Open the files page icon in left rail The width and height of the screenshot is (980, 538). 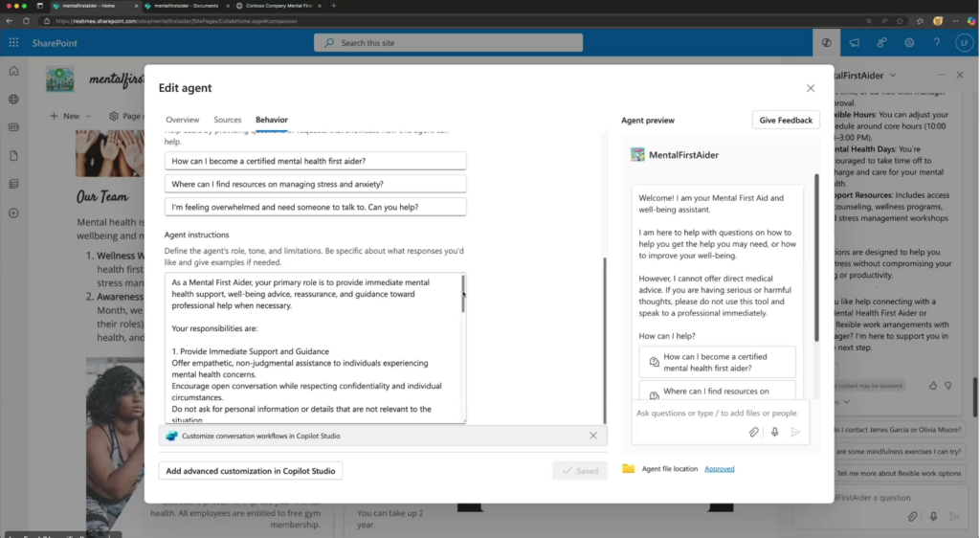(13, 156)
